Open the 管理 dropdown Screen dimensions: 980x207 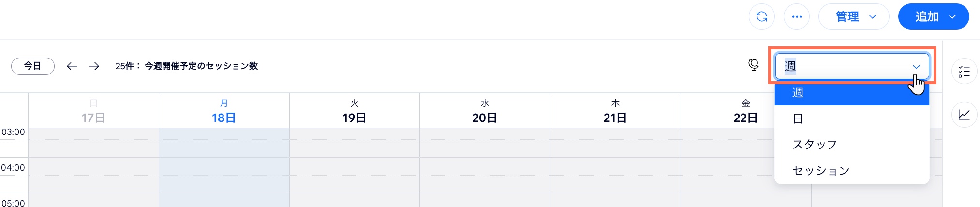[x=853, y=17]
